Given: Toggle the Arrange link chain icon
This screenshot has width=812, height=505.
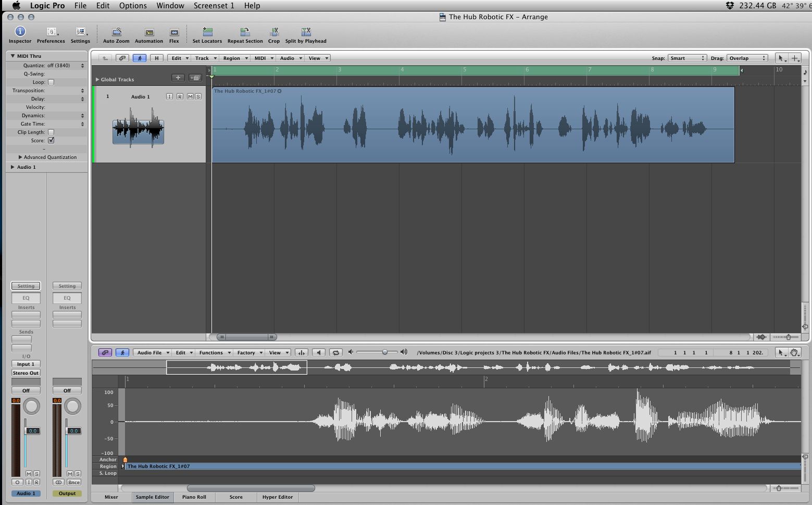Looking at the screenshot, I should [x=122, y=58].
